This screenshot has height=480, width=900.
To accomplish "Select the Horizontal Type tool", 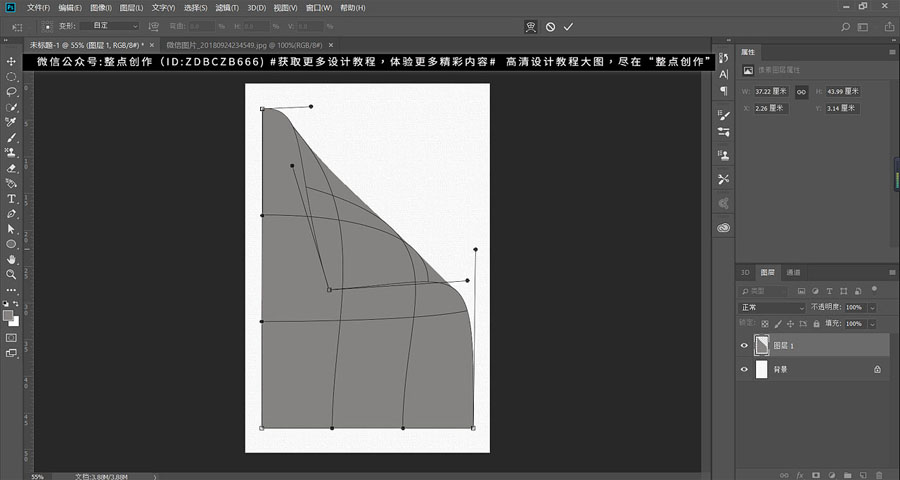I will [11, 198].
